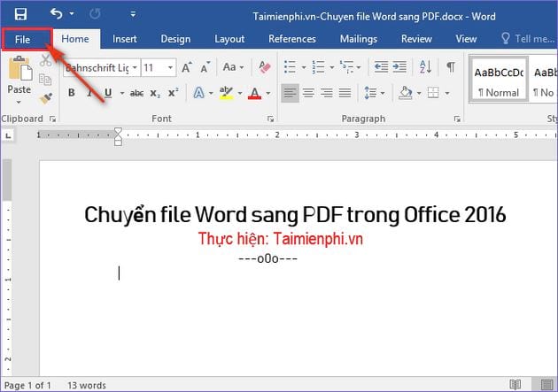Switch to the References tab
This screenshot has width=558, height=392.
pyautogui.click(x=292, y=39)
